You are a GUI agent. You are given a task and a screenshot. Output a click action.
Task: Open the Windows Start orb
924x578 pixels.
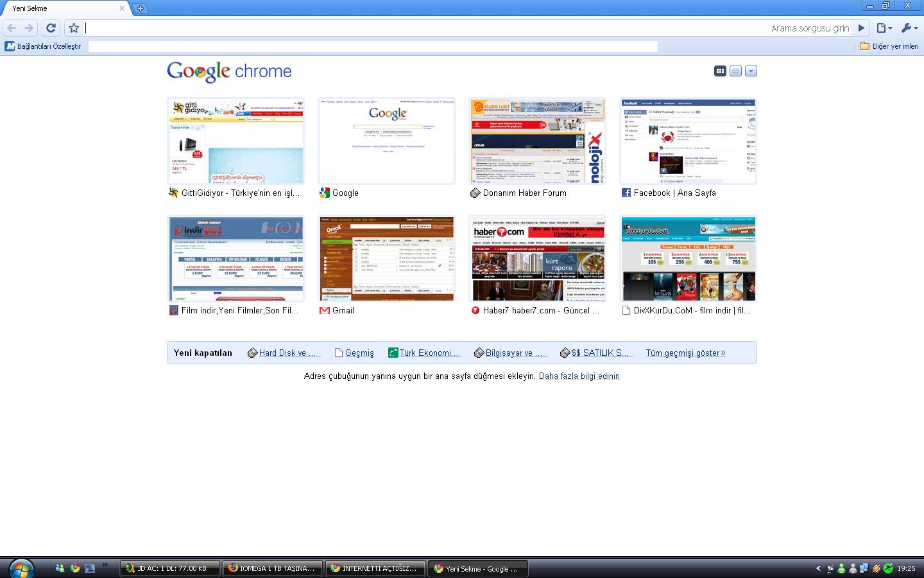21,568
